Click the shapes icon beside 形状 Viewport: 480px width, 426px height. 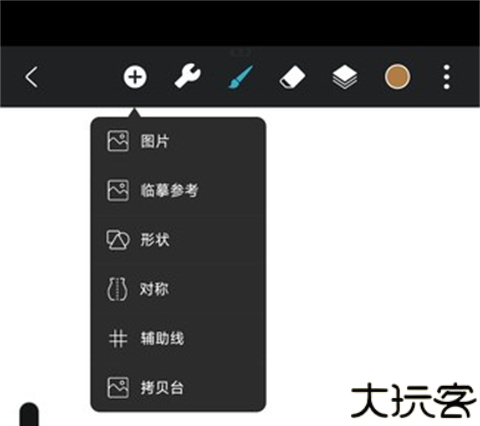tap(118, 240)
